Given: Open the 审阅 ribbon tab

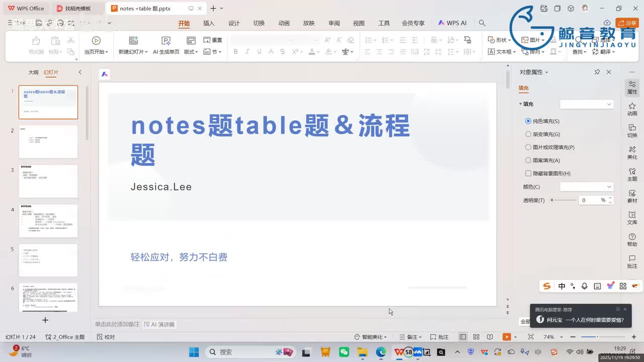Looking at the screenshot, I should 334,23.
